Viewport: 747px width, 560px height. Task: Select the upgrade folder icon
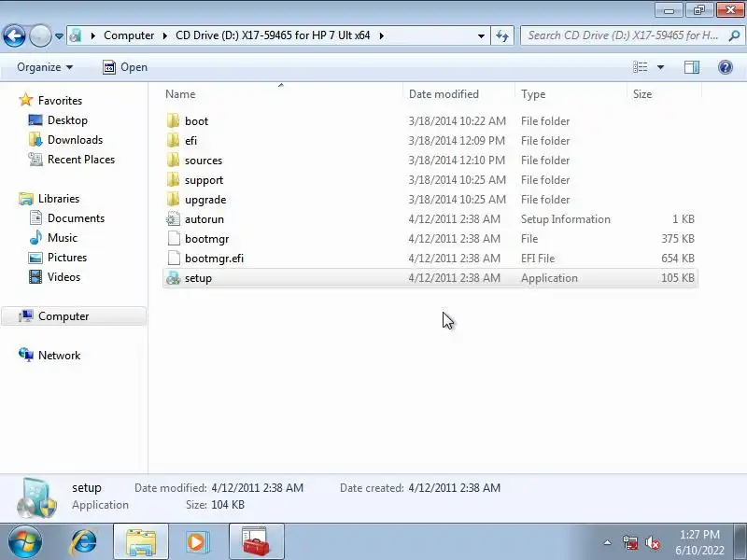[174, 199]
